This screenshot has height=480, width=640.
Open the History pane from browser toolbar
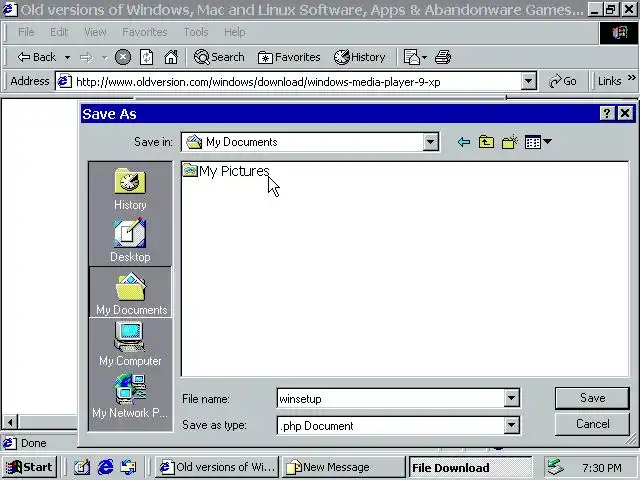coord(360,57)
